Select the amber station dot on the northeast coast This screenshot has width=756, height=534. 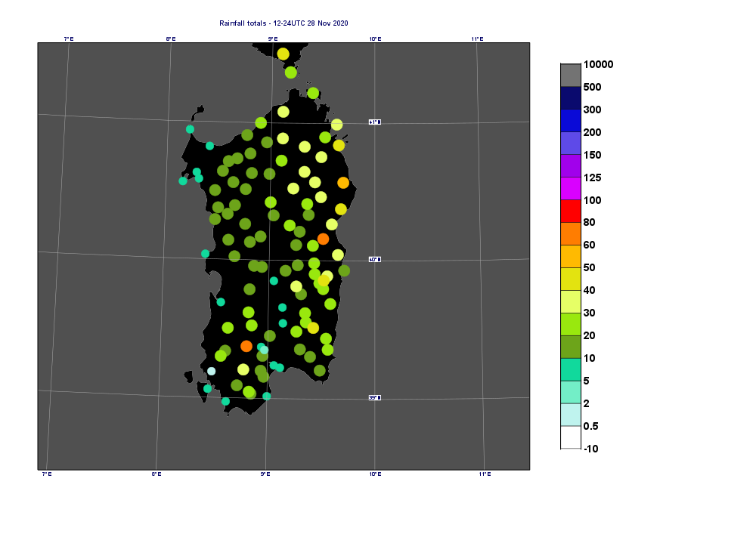(x=343, y=183)
